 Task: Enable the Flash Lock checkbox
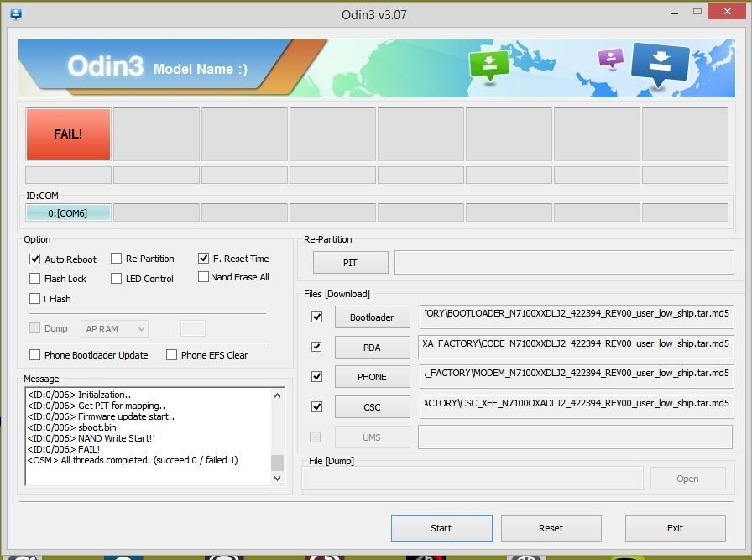tap(34, 278)
